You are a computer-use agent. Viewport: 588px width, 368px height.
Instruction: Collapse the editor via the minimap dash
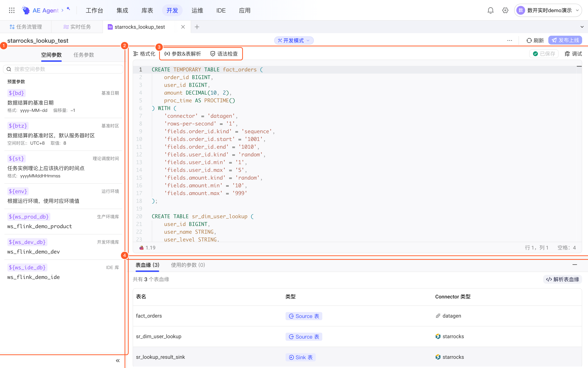click(x=579, y=66)
